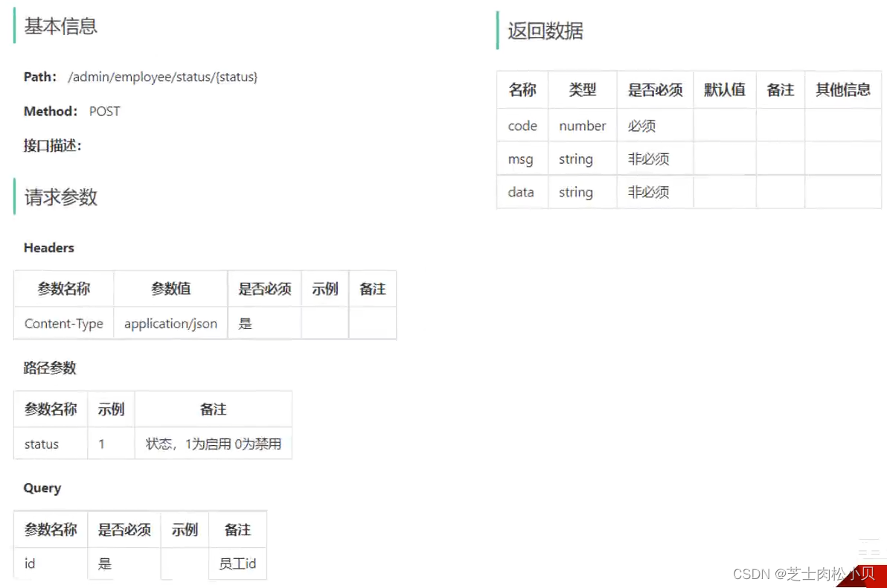Click 备注 header in 返回数据 table
Image resolution: width=887 pixels, height=588 pixels.
(x=780, y=90)
